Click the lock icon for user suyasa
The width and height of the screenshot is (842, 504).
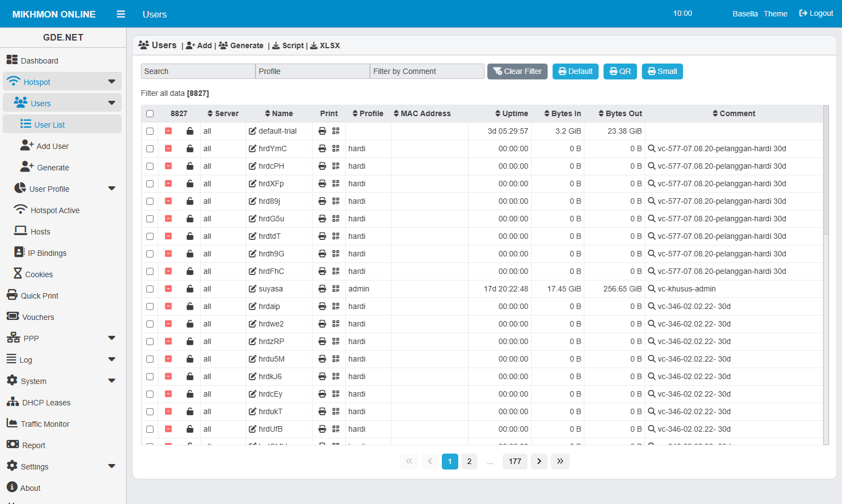(190, 289)
